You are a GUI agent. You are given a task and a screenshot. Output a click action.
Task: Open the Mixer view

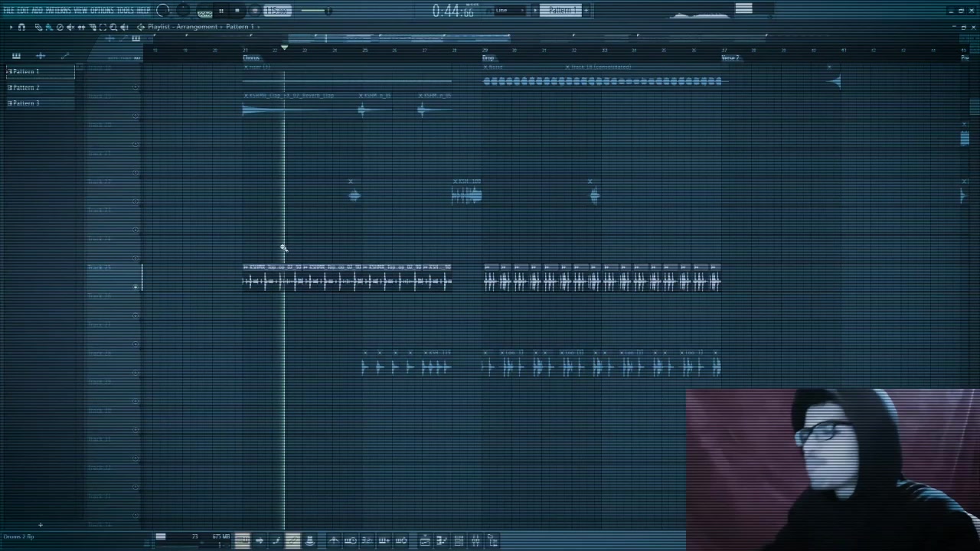tap(474, 540)
